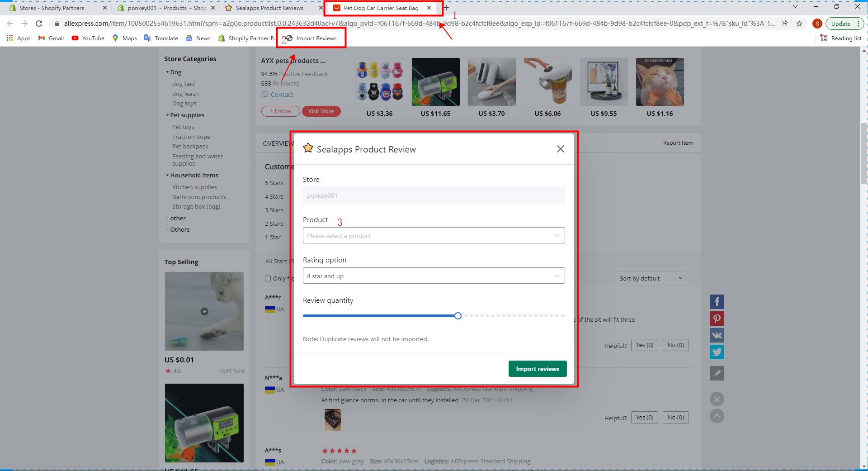The height and width of the screenshot is (471, 868).
Task: Open the Translate bookmark
Action: (161, 38)
